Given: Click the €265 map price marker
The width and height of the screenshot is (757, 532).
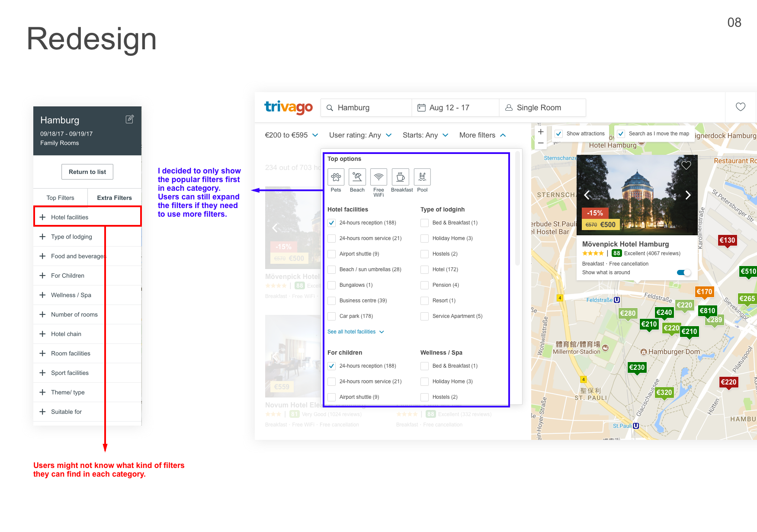Looking at the screenshot, I should [x=747, y=299].
